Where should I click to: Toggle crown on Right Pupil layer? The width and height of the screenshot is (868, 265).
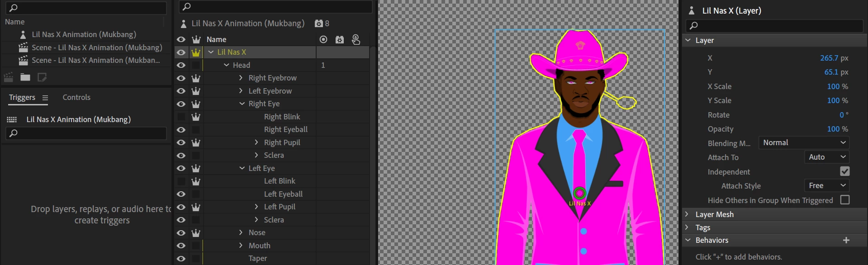tap(196, 142)
